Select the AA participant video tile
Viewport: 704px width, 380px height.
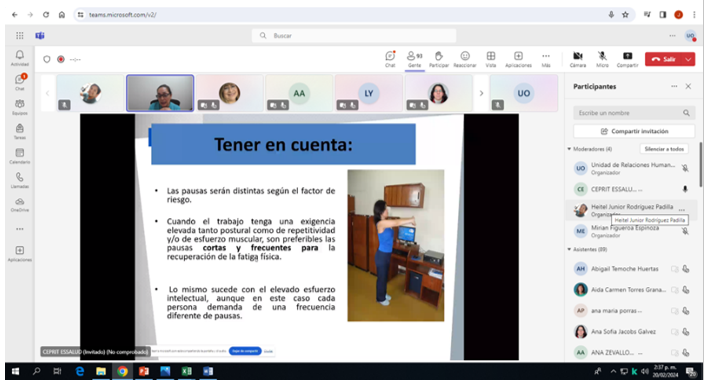(x=299, y=93)
